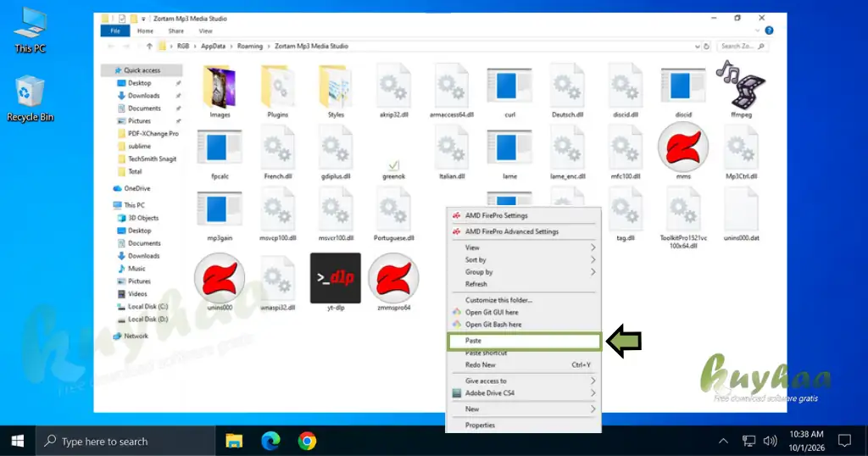
Task: Select the lame executable icon
Action: (x=509, y=147)
